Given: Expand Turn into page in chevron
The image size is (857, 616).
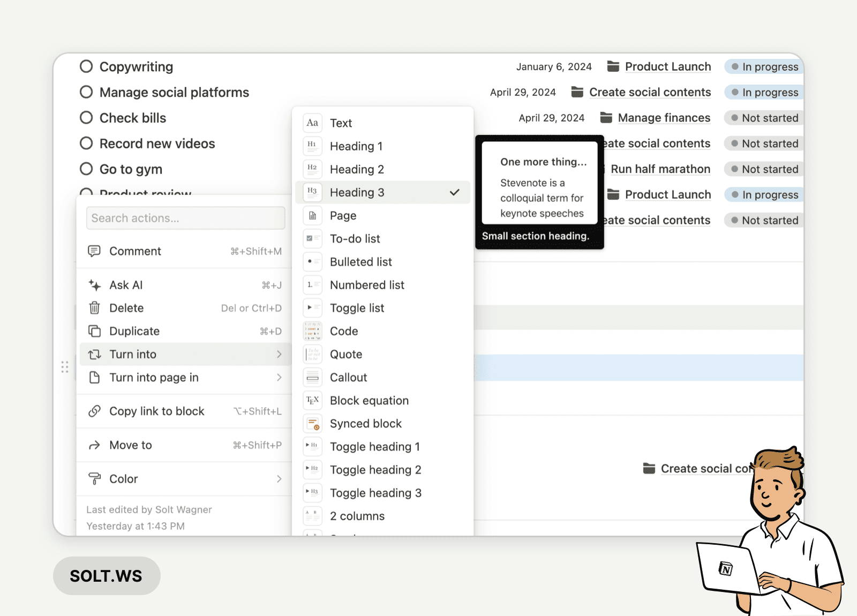Looking at the screenshot, I should [279, 377].
